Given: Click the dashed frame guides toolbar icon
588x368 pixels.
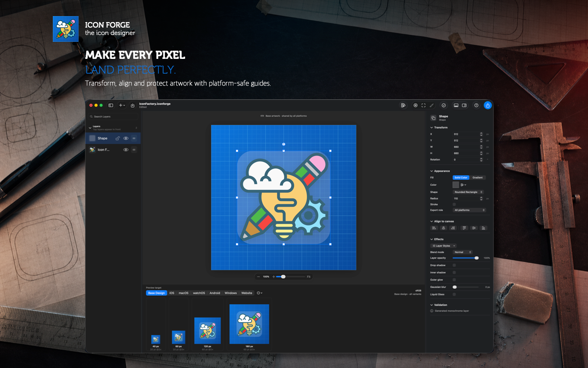Looking at the screenshot, I should point(423,105).
